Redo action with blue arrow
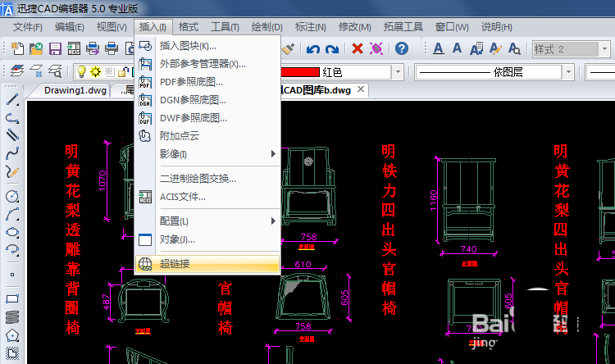 pos(332,49)
